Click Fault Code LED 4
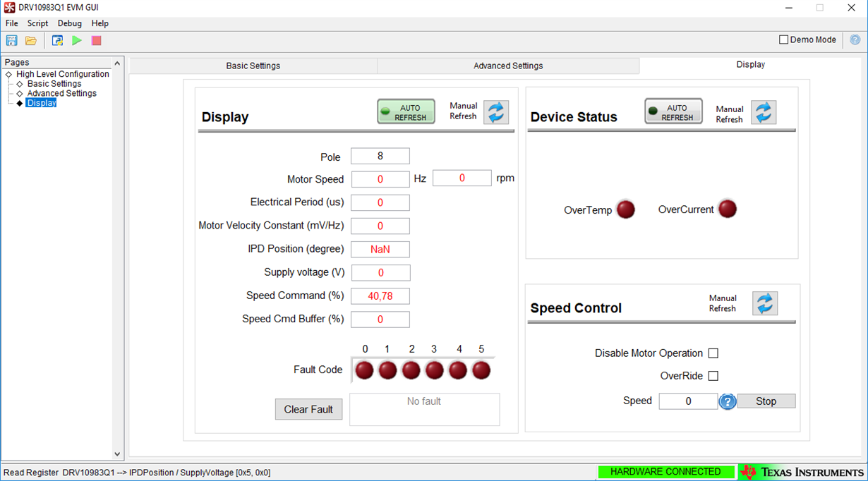 click(458, 370)
